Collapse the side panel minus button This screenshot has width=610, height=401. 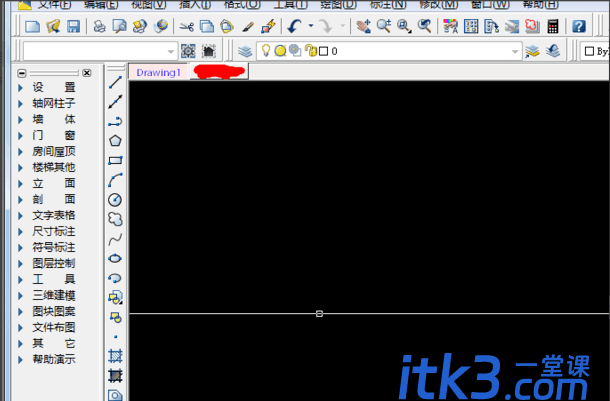(22, 73)
